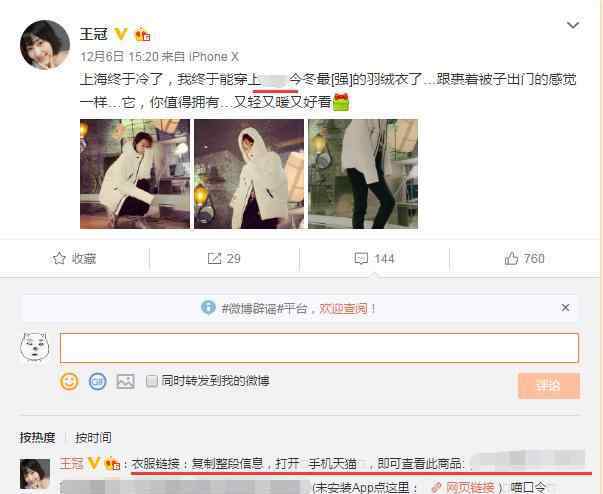Open the comments icon showing 144
The image size is (603, 494).
coord(361,258)
